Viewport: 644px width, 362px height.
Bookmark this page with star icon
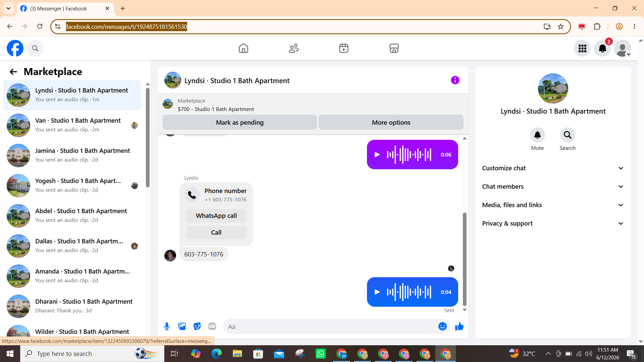click(560, 26)
